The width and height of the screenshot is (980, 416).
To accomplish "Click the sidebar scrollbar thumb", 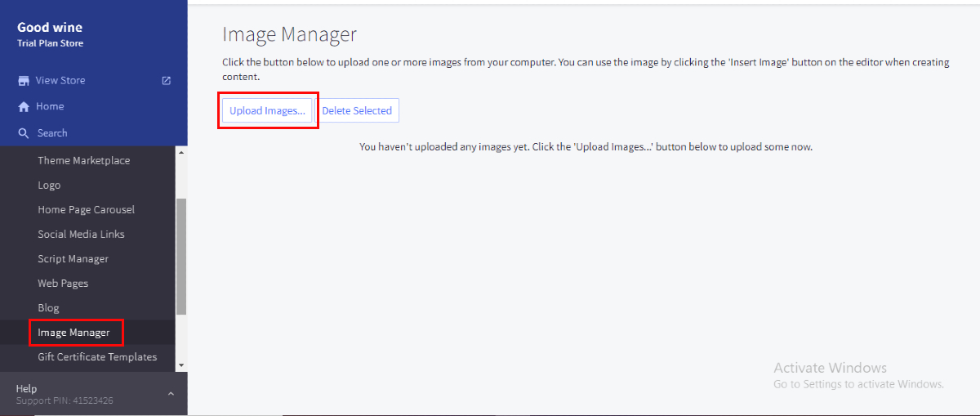I will [x=181, y=255].
